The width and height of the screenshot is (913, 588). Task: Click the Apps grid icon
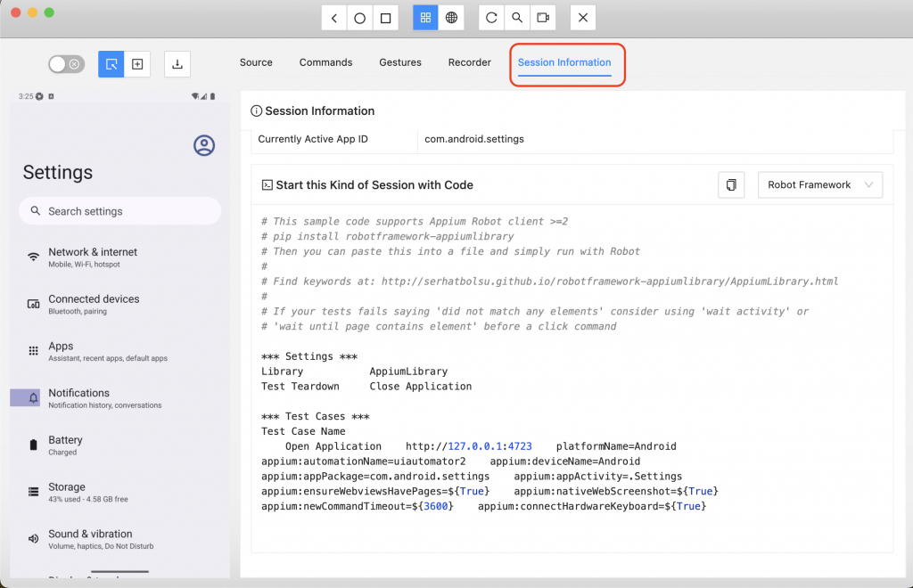[x=34, y=351]
